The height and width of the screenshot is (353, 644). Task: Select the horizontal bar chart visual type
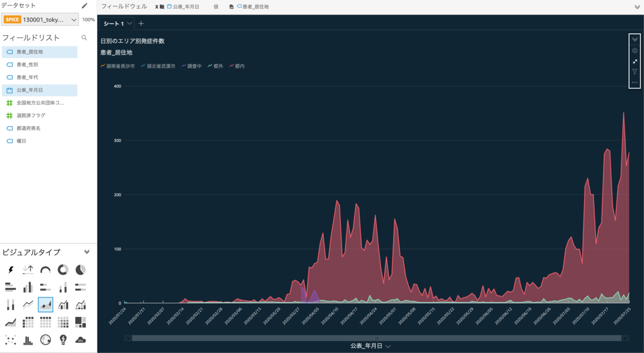tap(10, 287)
